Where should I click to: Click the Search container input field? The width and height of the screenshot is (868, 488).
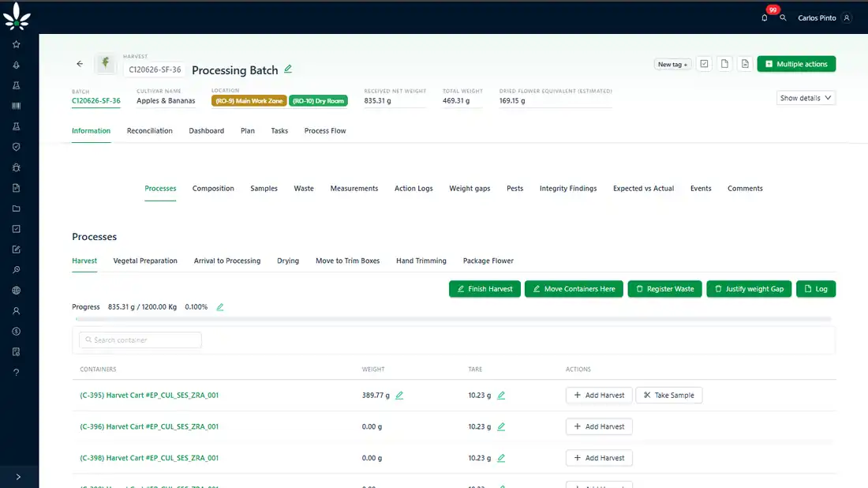point(140,340)
